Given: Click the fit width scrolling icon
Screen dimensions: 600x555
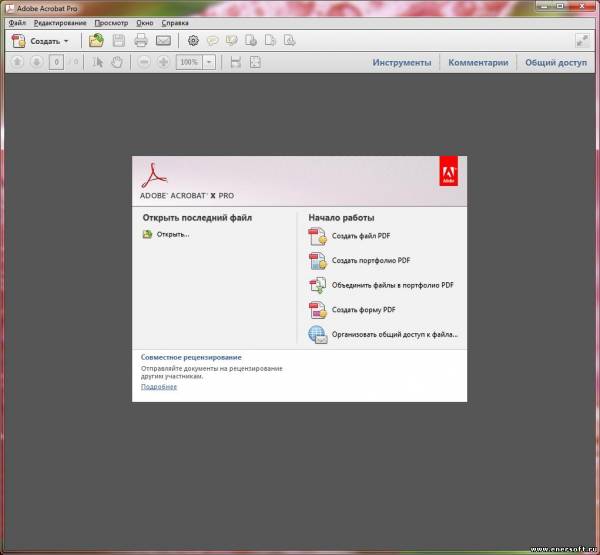Looking at the screenshot, I should (x=236, y=62).
